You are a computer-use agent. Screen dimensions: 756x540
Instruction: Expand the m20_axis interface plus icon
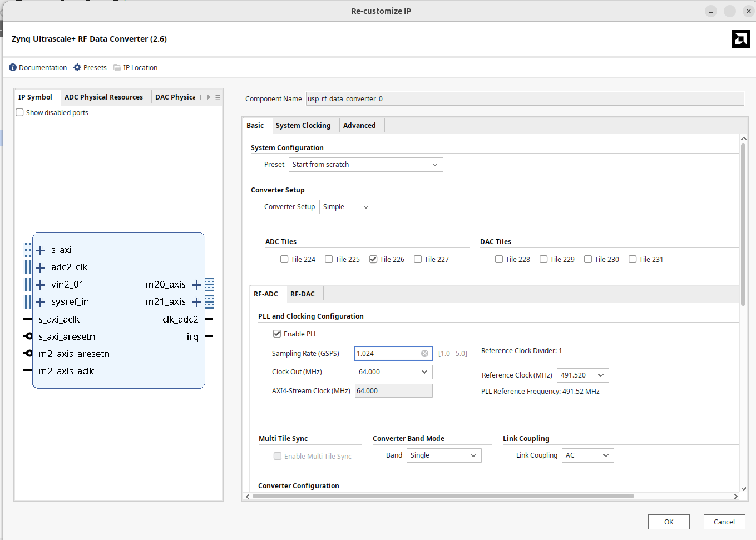point(196,284)
